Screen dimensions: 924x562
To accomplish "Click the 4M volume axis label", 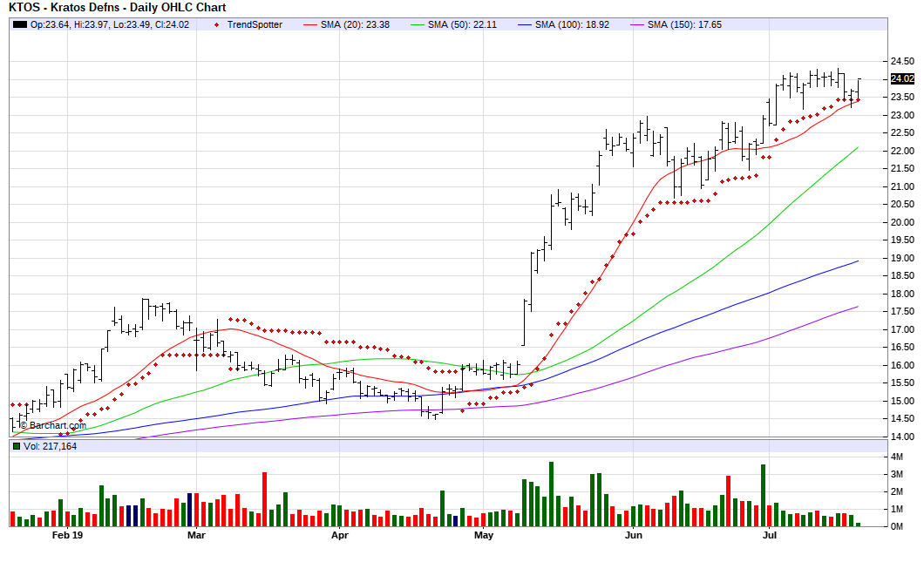I will pyautogui.click(x=896, y=457).
